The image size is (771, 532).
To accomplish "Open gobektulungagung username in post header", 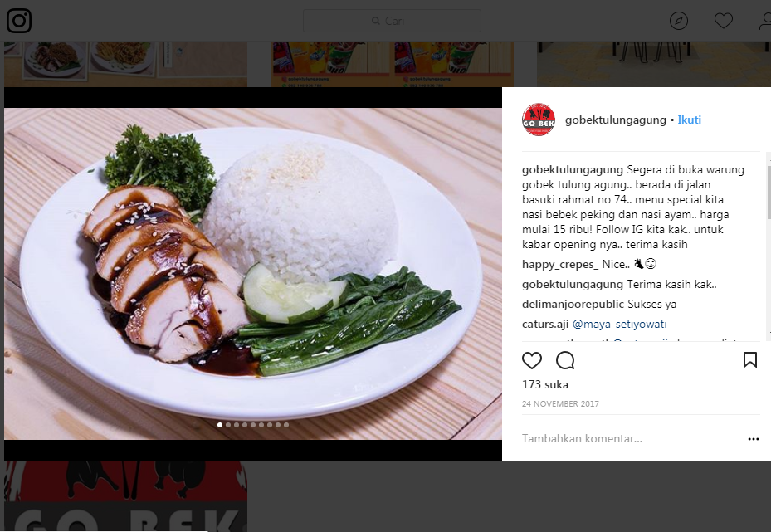I will pos(616,120).
